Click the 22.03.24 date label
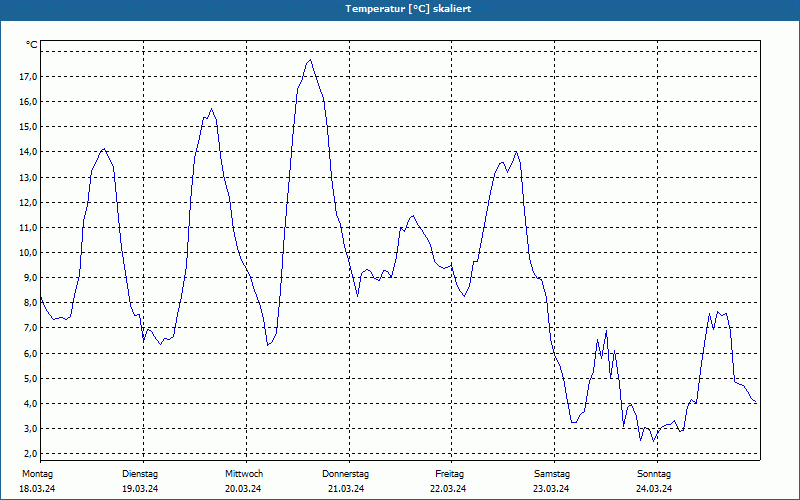 [x=448, y=489]
